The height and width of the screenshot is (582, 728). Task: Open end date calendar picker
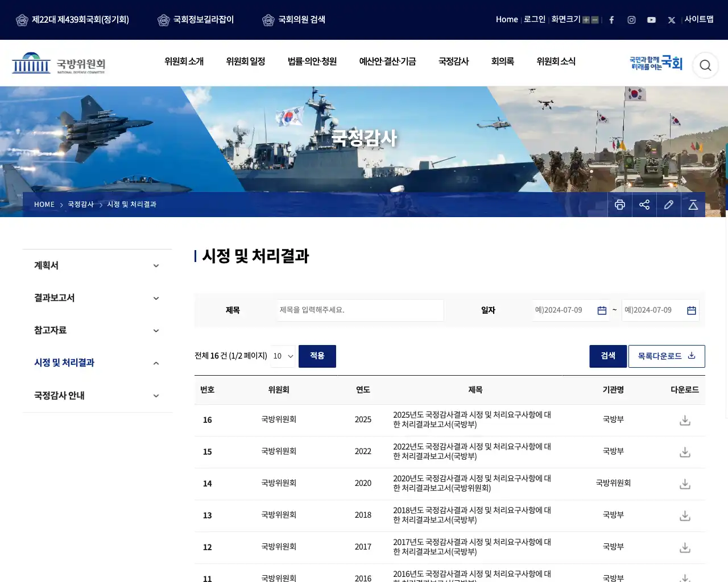(x=692, y=310)
